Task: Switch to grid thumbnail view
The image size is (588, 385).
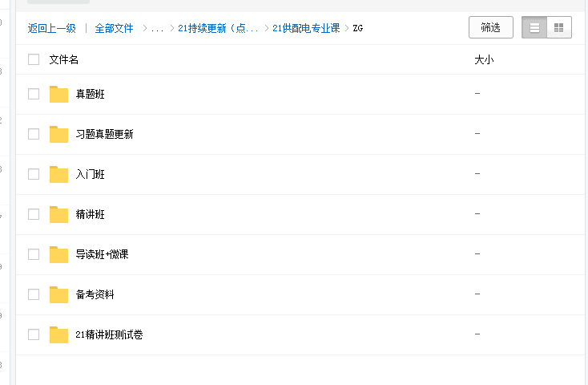Action: pos(559,27)
